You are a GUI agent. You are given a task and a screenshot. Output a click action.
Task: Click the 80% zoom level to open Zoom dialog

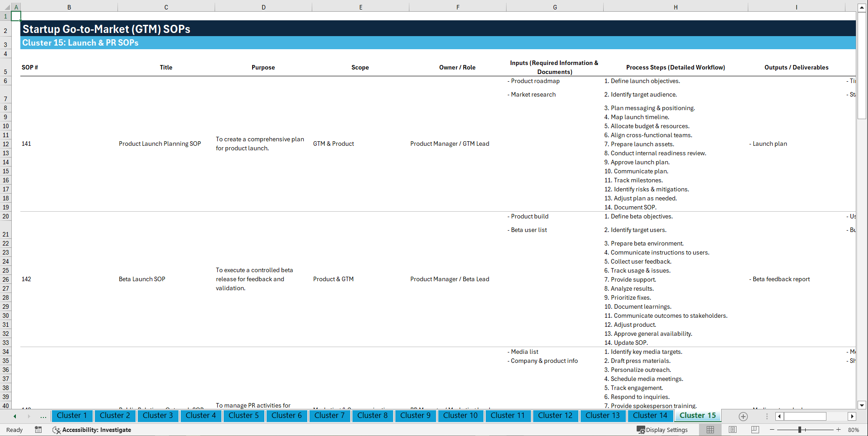854,430
